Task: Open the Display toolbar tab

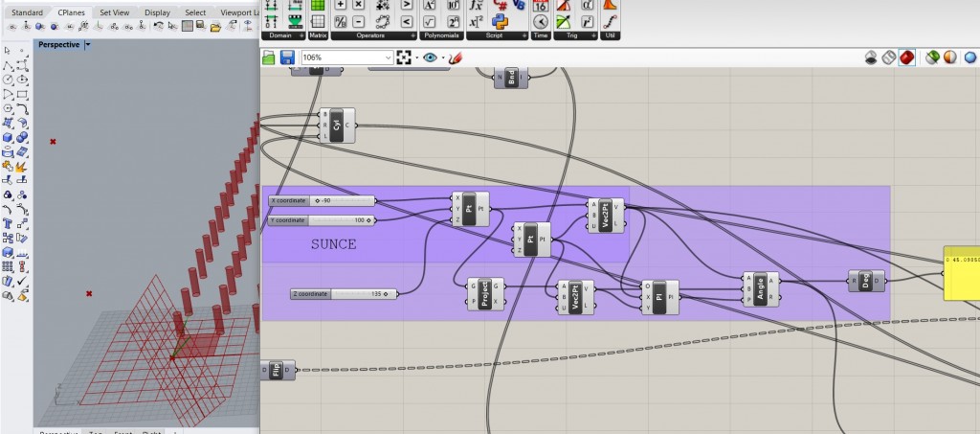Action: click(x=157, y=12)
